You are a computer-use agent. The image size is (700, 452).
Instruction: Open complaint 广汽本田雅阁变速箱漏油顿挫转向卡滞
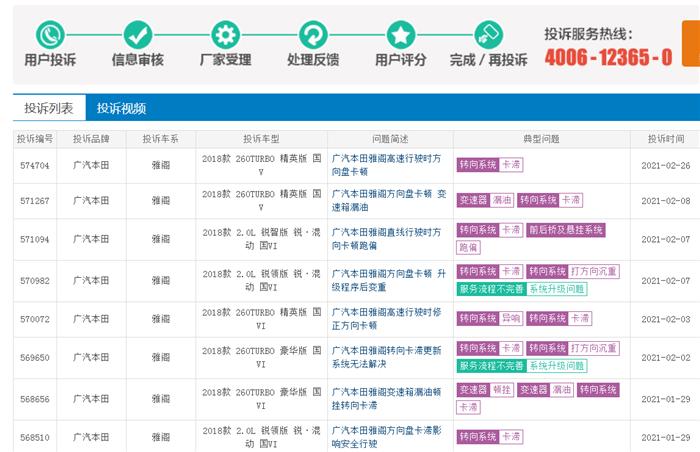coord(387,399)
